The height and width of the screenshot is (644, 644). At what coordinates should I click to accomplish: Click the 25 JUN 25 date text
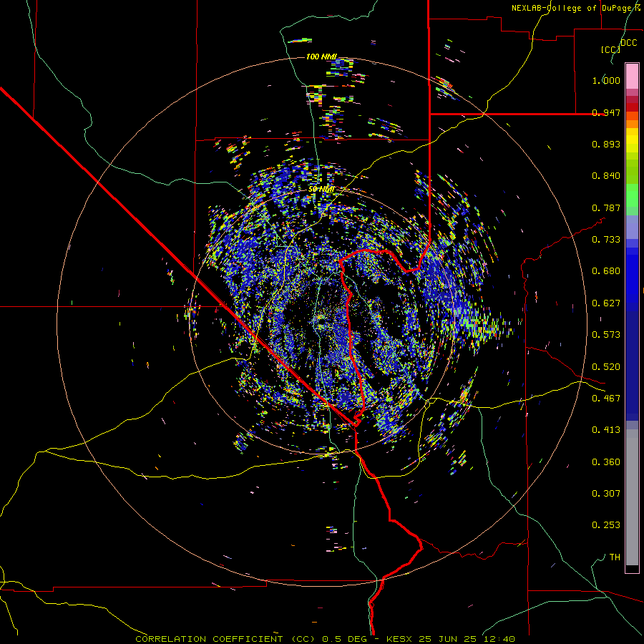448,639
